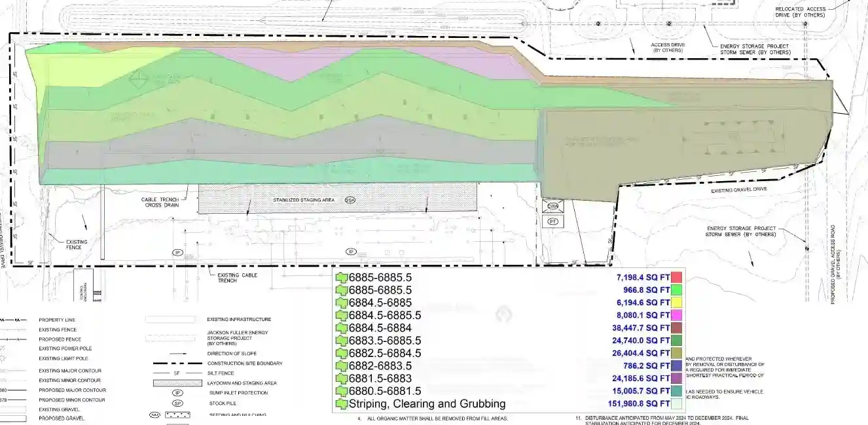Click the green shape icon for 6883.5-6885.5
Viewport: 868px width, 425px height.
pos(342,341)
